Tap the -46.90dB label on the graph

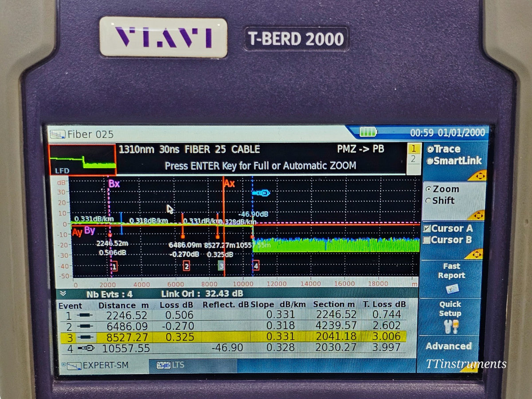(x=253, y=214)
